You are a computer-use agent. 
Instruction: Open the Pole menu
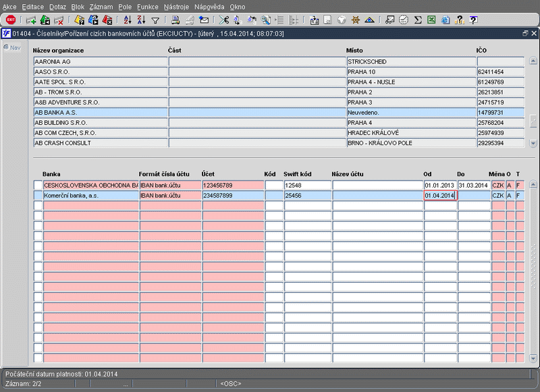(x=125, y=7)
